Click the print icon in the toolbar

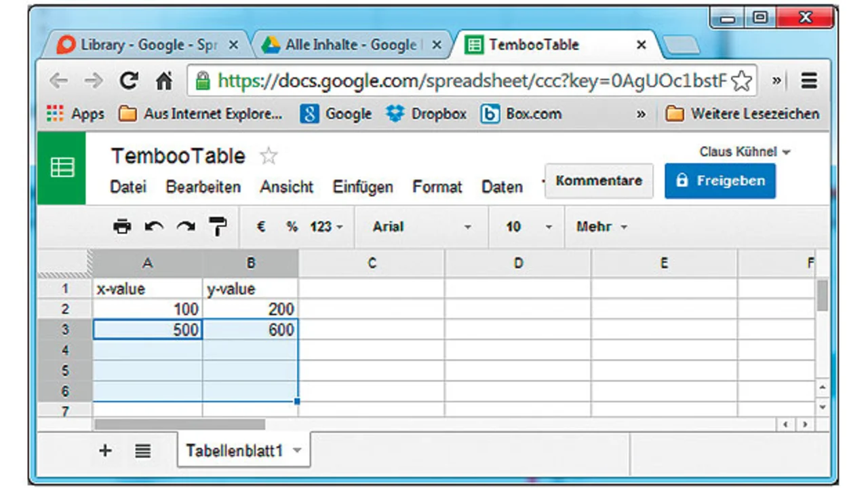(122, 227)
